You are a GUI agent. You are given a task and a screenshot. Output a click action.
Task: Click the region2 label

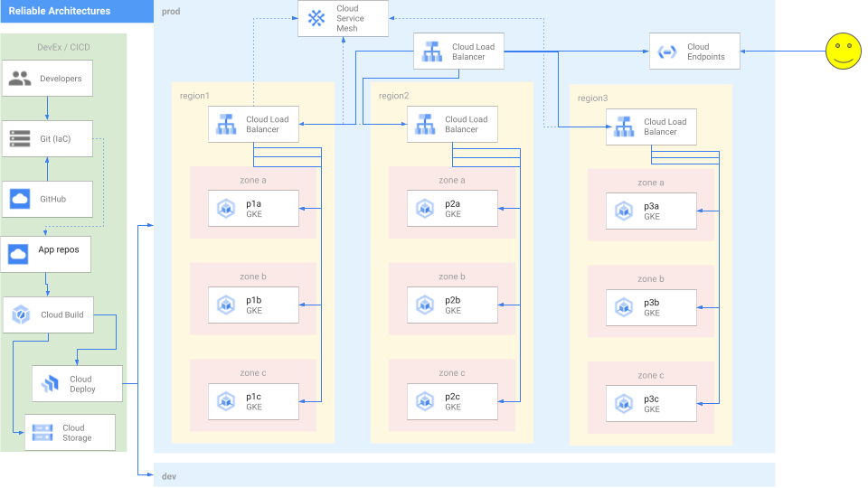click(393, 96)
